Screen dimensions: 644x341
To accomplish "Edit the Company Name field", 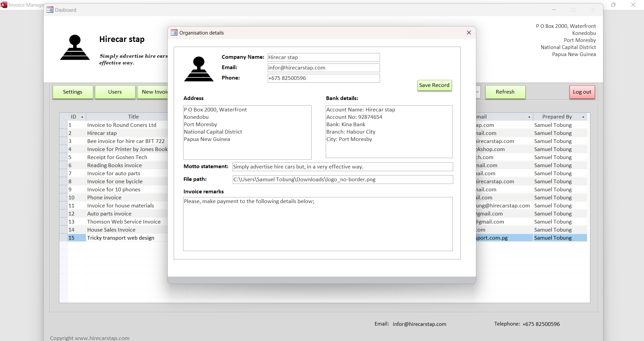I will pyautogui.click(x=324, y=57).
